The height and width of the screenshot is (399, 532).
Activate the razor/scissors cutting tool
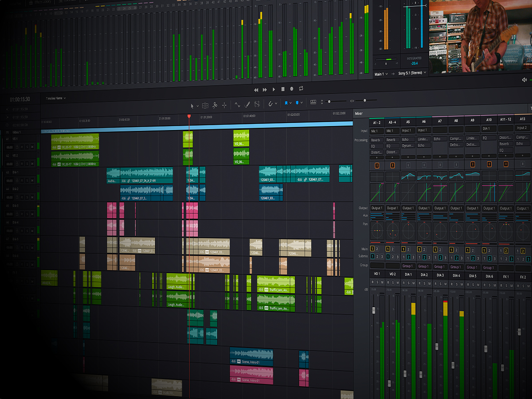214,106
